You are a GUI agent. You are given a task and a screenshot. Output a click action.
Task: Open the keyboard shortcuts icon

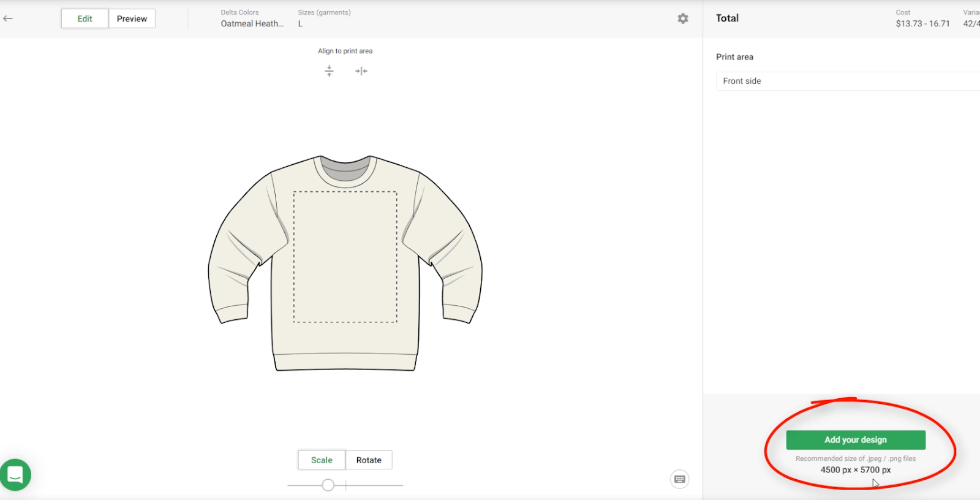pyautogui.click(x=679, y=479)
